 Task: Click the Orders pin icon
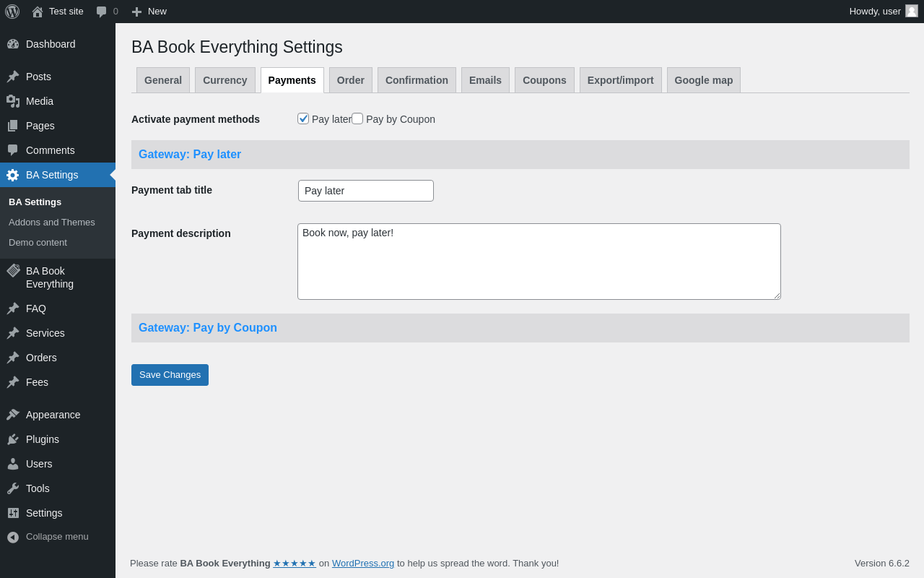coord(13,358)
